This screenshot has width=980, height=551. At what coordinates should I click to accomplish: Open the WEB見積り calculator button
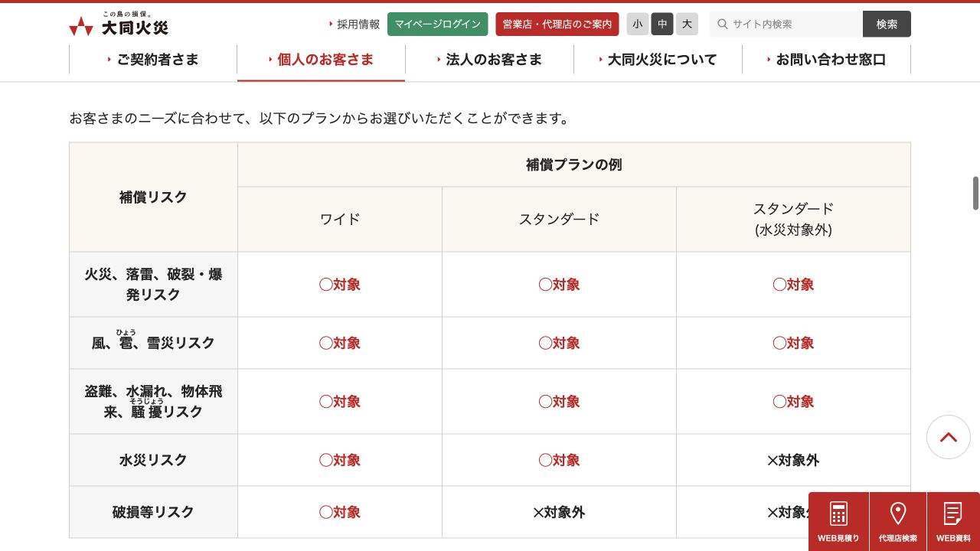click(838, 521)
